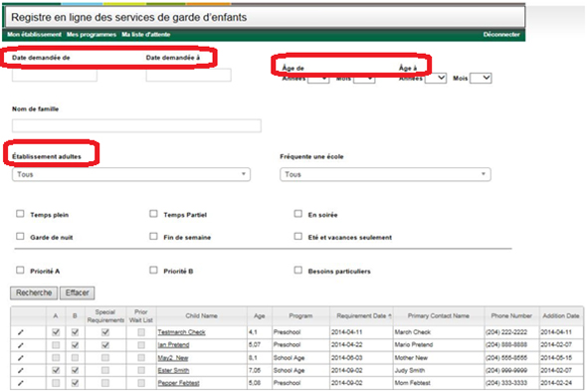The width and height of the screenshot is (587, 392).
Task: Enable the Temps plein checkbox
Action: pos(20,214)
